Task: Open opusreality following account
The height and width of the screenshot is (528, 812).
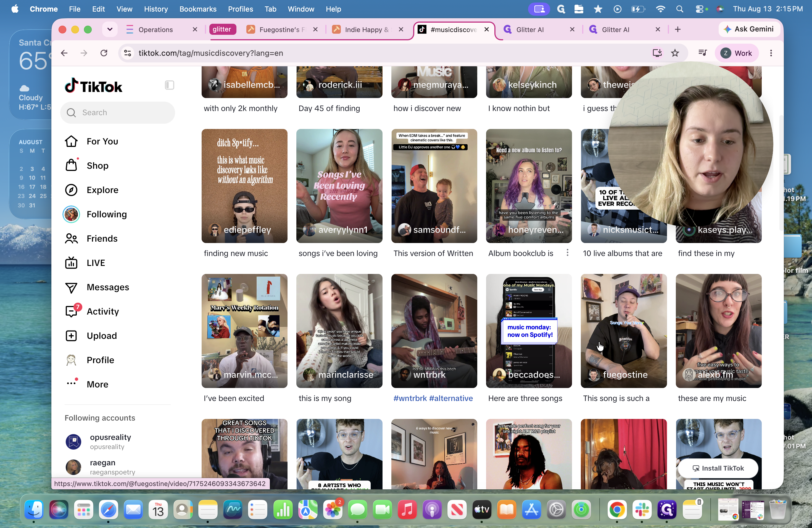Action: coord(118,441)
